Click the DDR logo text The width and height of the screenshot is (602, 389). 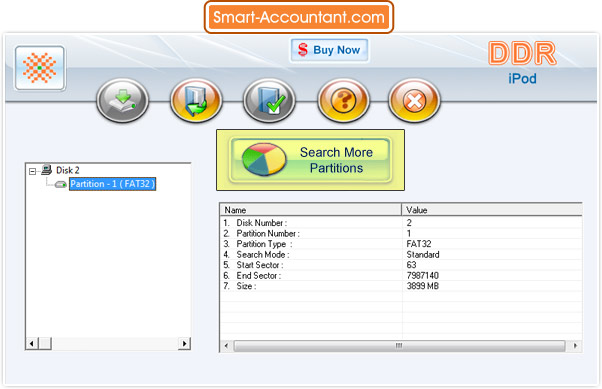522,53
